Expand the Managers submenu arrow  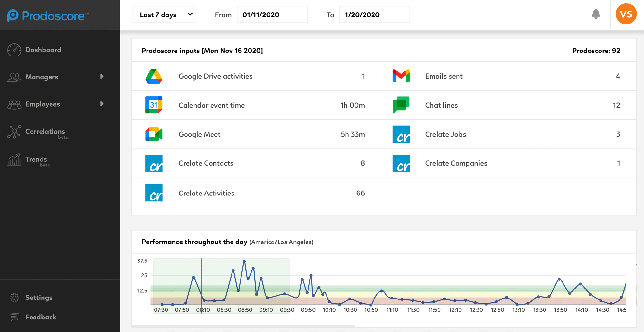point(102,77)
